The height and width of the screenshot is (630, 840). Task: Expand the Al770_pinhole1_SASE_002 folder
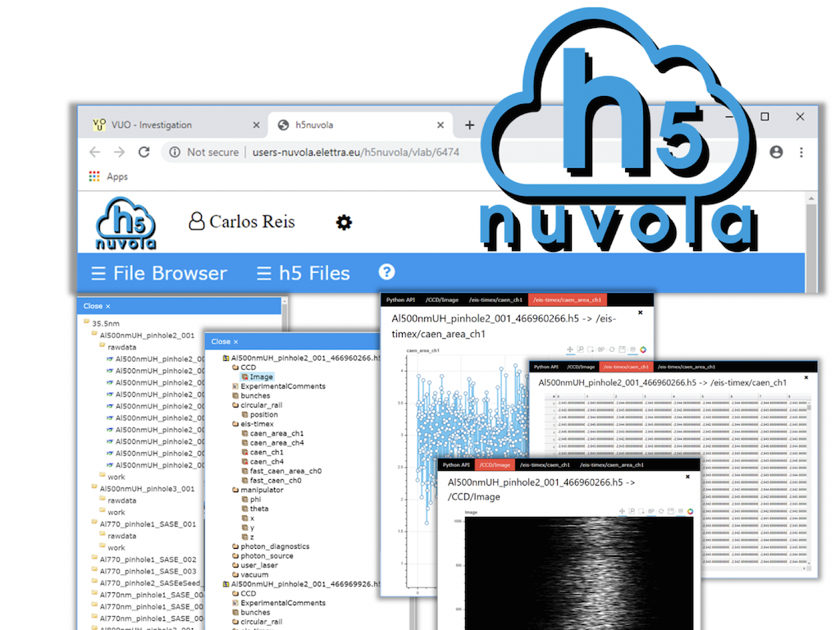click(144, 559)
